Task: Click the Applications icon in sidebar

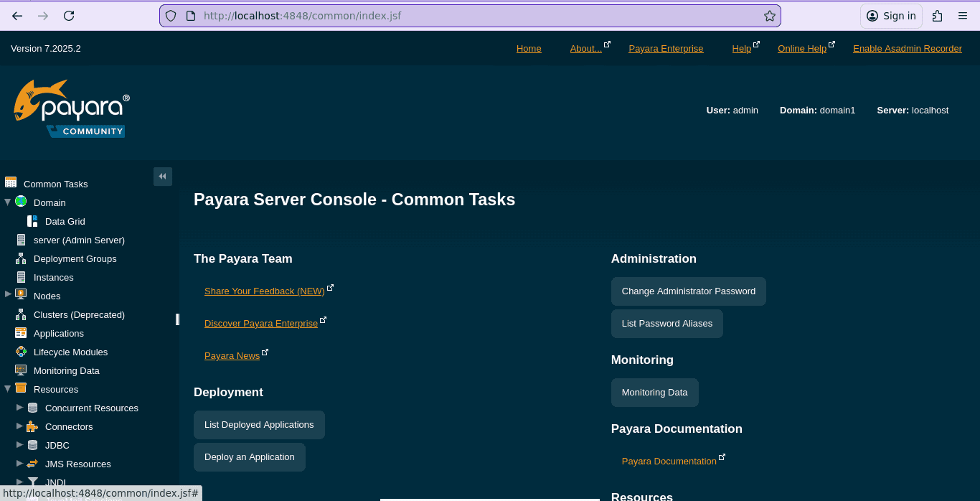Action: click(x=21, y=333)
